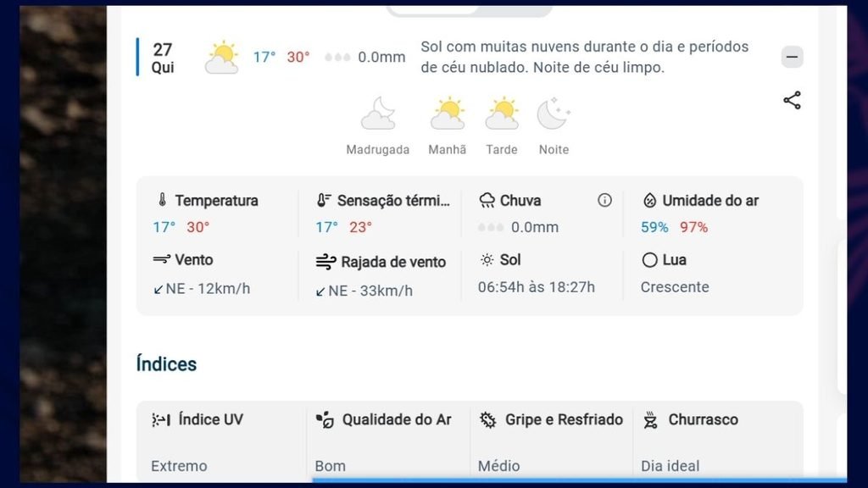
Task: Click the Índices section heading
Action: (167, 364)
